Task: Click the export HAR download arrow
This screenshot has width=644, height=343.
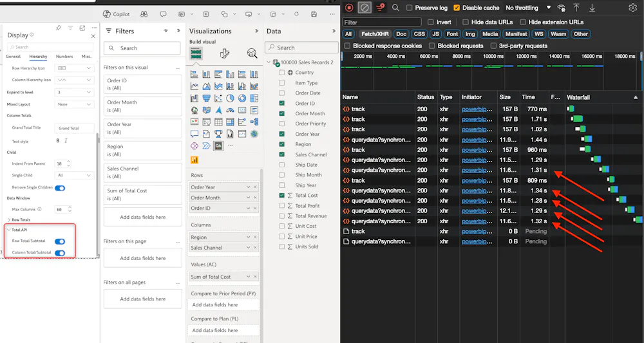Action: (592, 7)
